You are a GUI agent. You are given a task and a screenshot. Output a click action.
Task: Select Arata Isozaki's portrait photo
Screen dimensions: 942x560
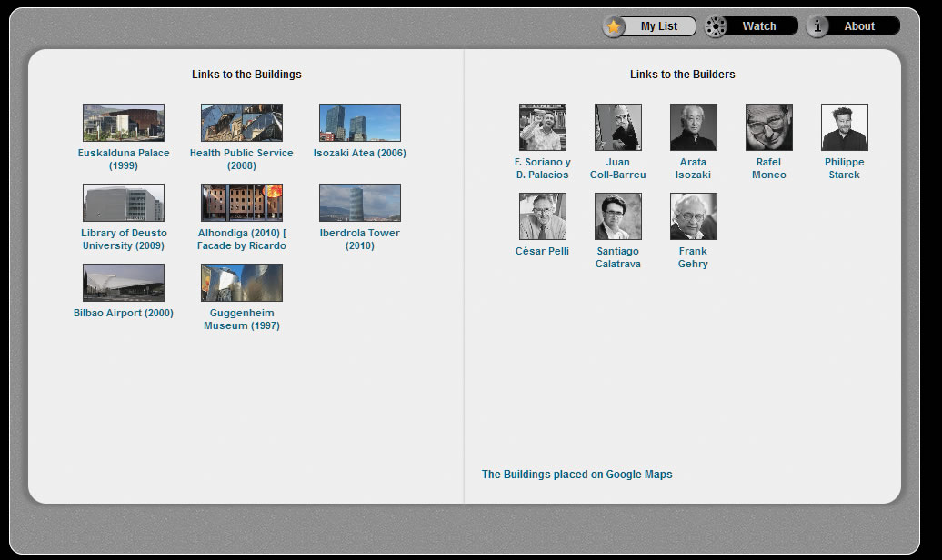click(693, 126)
